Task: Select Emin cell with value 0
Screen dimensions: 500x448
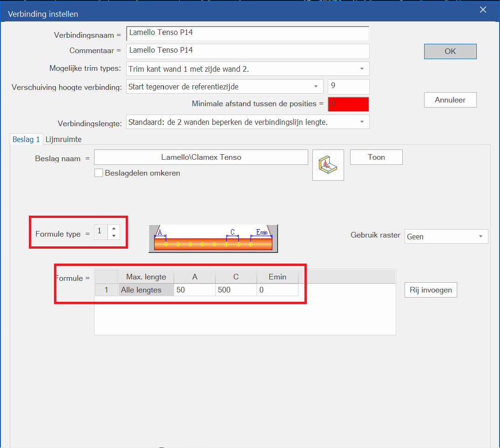Action: 277,290
